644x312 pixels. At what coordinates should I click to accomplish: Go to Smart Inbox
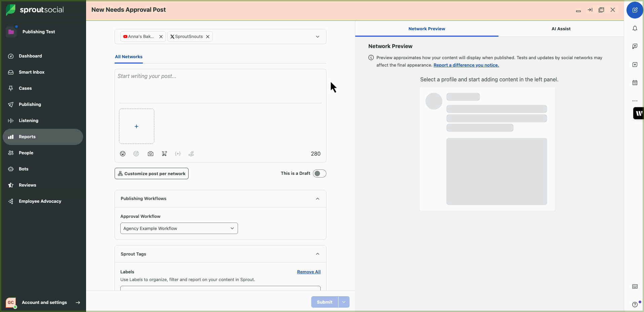(x=43, y=72)
